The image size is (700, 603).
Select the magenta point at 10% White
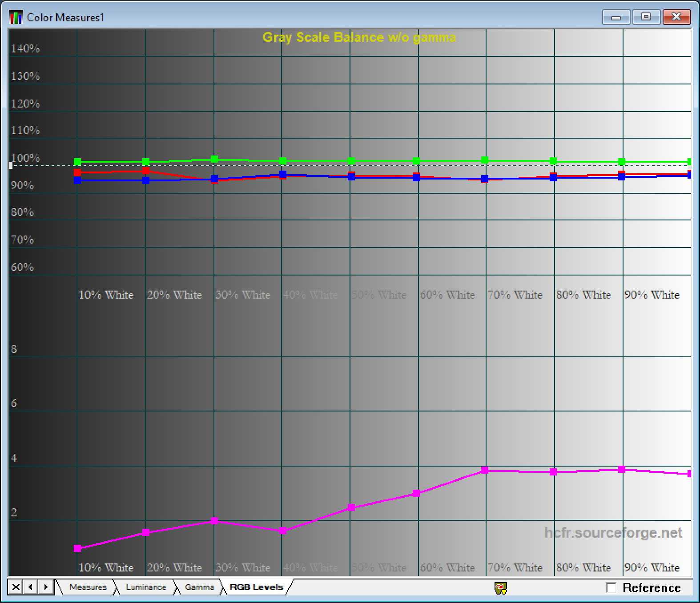(77, 548)
